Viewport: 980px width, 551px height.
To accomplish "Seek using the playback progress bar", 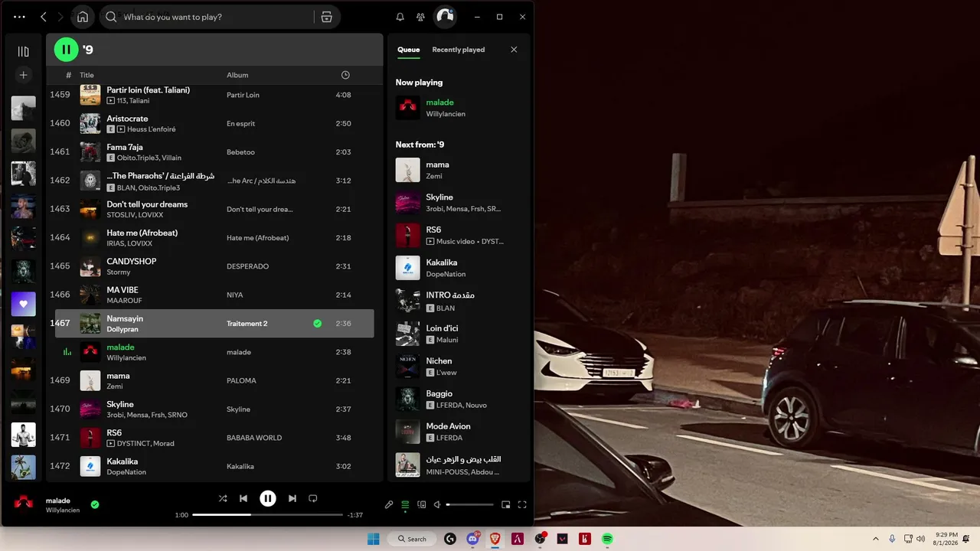I will pos(267,515).
